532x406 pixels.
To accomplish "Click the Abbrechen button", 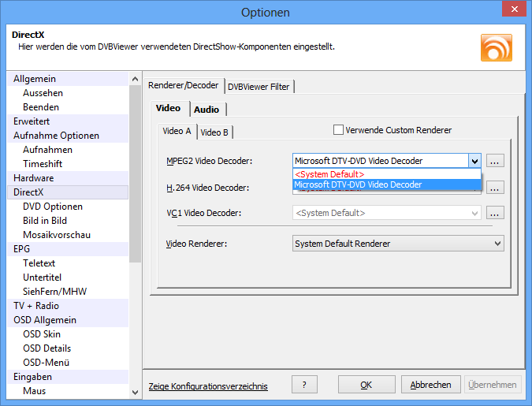I will (430, 385).
